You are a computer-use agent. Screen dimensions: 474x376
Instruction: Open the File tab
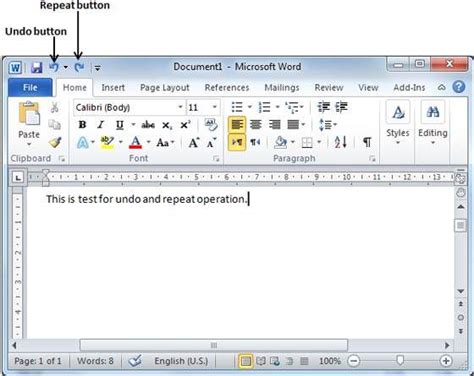(x=30, y=87)
